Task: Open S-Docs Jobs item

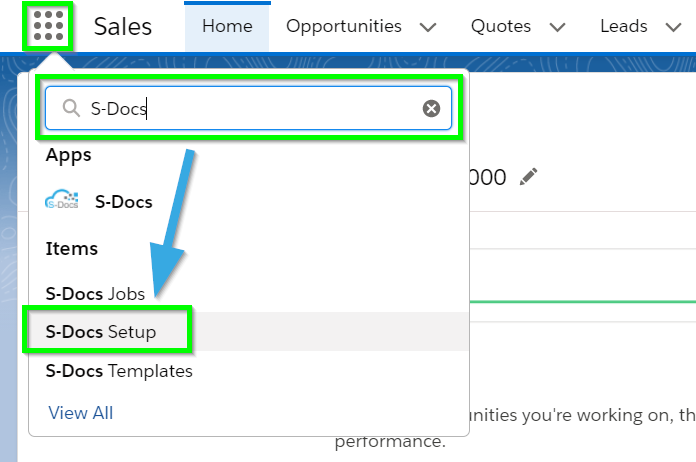Action: [95, 294]
